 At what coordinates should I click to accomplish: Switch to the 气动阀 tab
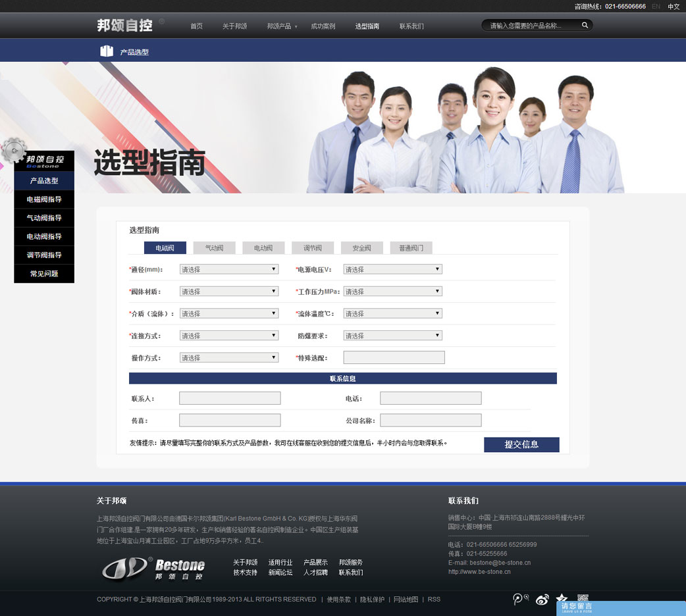213,247
